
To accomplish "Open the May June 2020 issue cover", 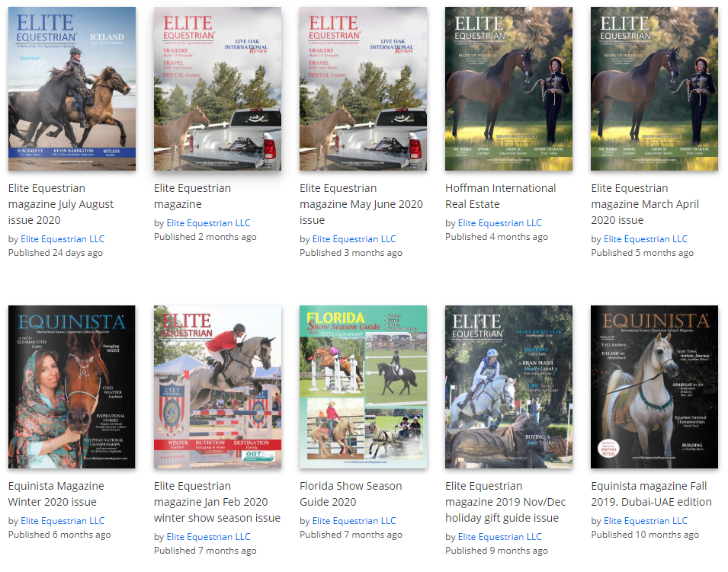I will 363,88.
